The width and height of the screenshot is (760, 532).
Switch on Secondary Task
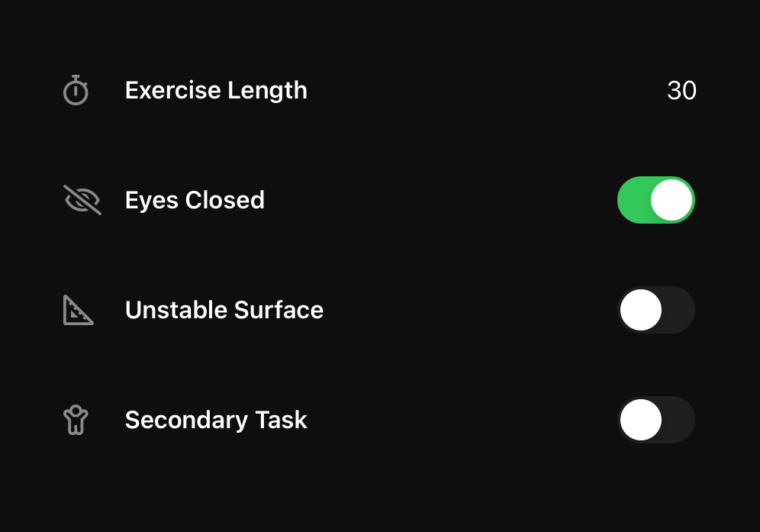(656, 419)
